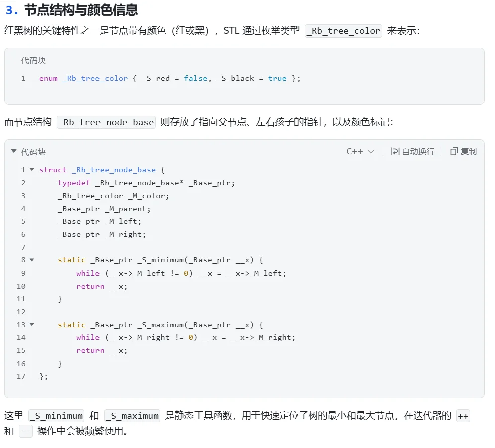
Task: Select the inline code badge _Rb_tree_node_base
Action: pyautogui.click(x=106, y=122)
